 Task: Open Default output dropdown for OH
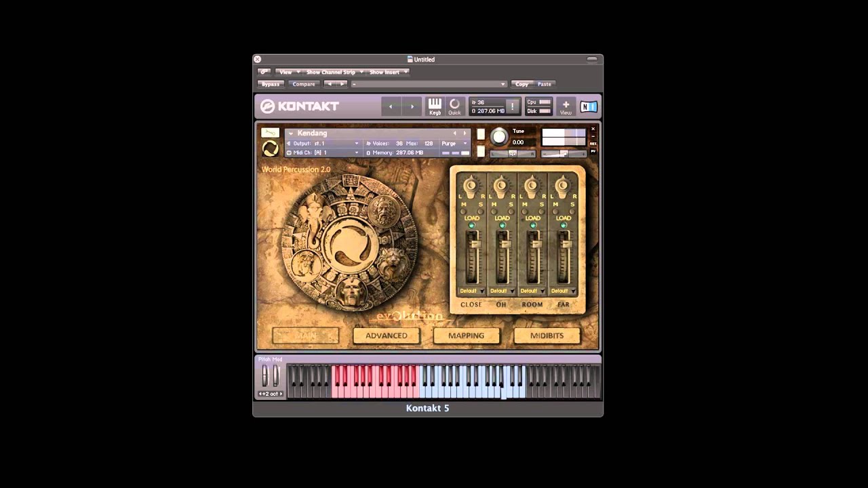click(x=502, y=291)
